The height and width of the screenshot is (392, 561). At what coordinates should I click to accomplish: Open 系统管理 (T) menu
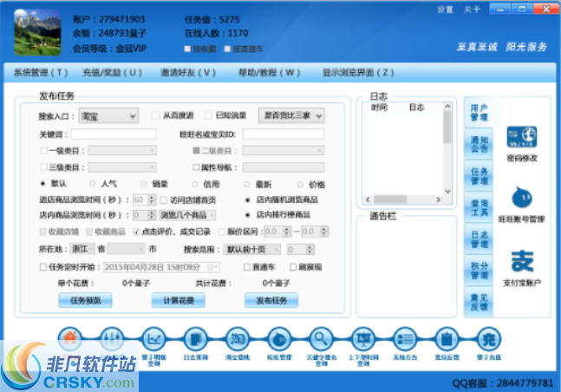pyautogui.click(x=41, y=73)
